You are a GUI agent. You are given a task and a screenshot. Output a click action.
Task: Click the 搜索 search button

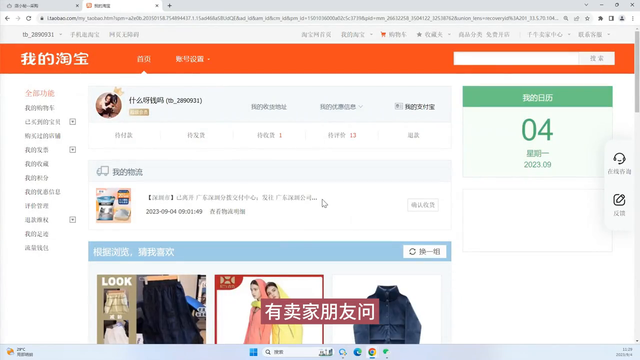tap(596, 58)
